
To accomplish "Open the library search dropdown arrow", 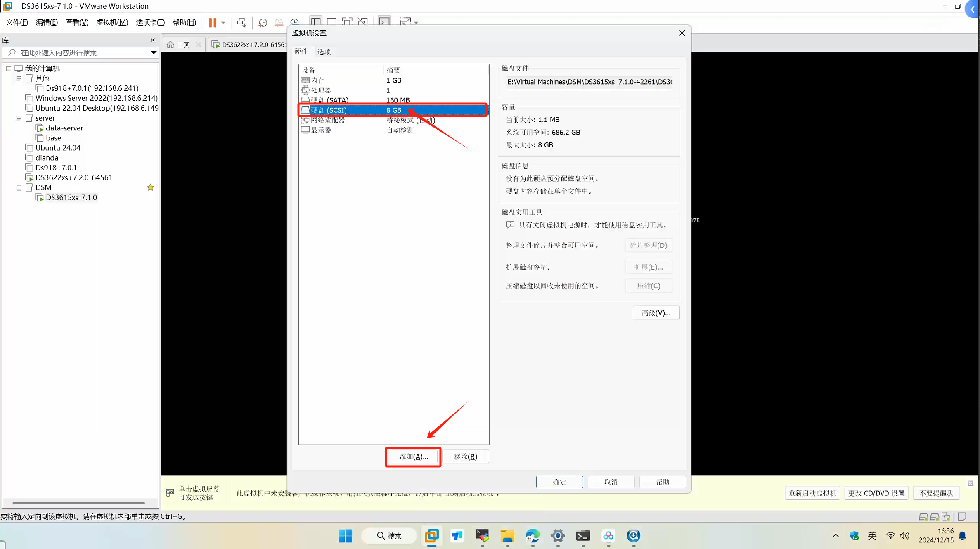I will tap(154, 52).
